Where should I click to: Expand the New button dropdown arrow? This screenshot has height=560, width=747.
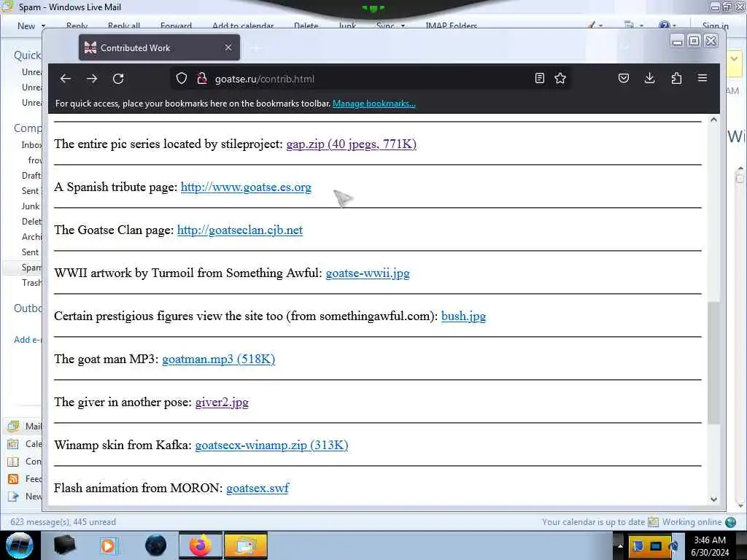(43, 26)
